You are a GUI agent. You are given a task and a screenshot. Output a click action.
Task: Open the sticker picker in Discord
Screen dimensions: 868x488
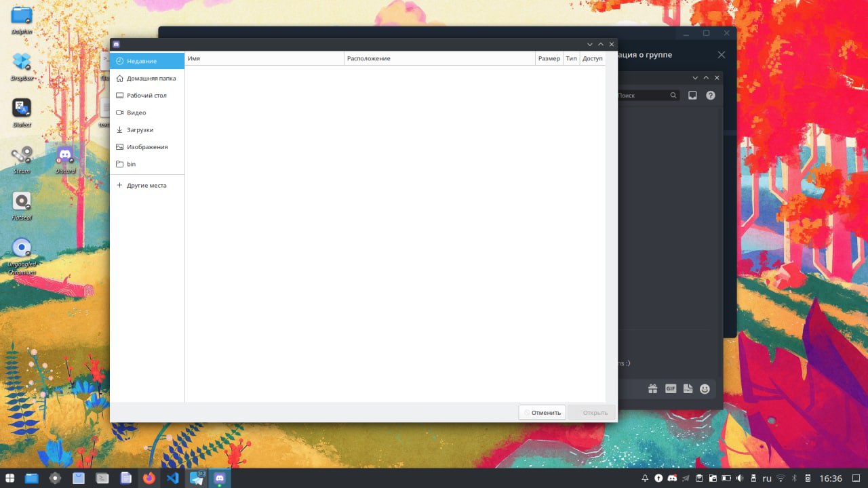(688, 389)
